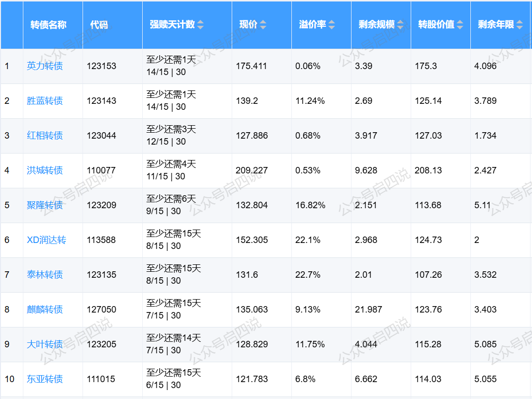Click the 转债名称 column header
The image size is (532, 399).
pyautogui.click(x=48, y=25)
